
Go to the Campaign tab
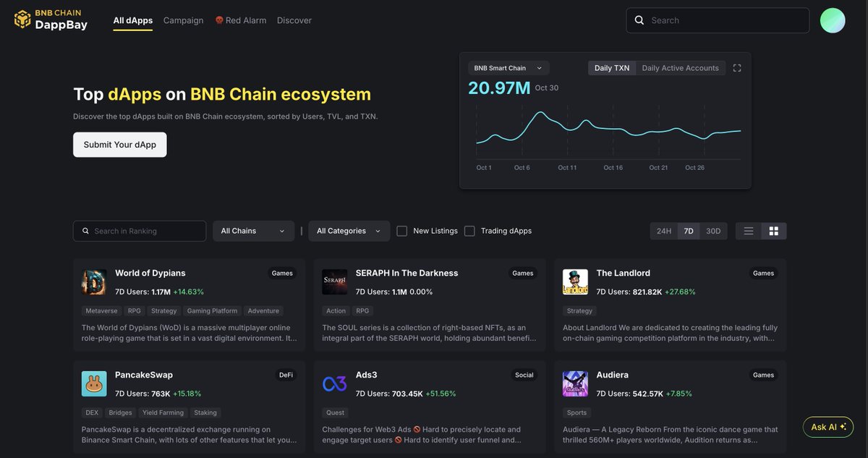tap(183, 20)
